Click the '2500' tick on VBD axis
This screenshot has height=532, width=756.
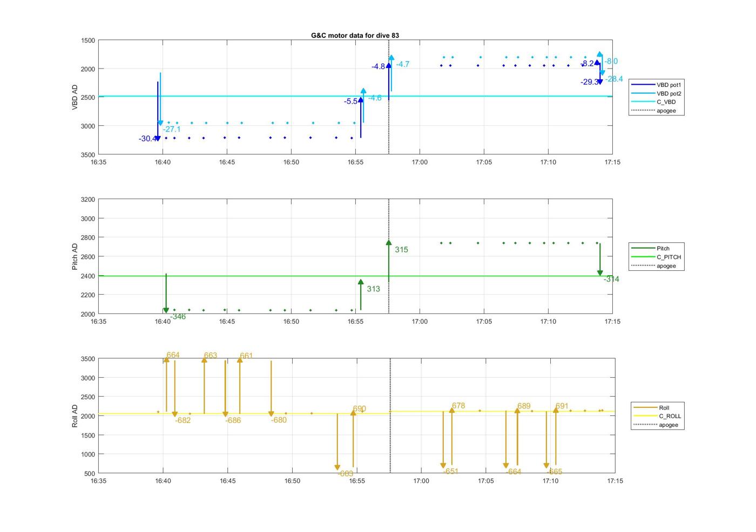(87, 98)
